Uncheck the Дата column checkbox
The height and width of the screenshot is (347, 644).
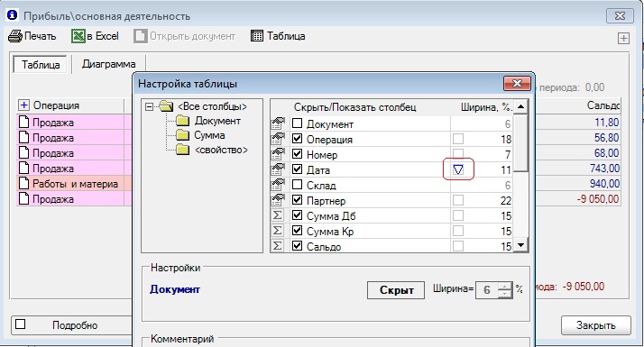coord(297,169)
